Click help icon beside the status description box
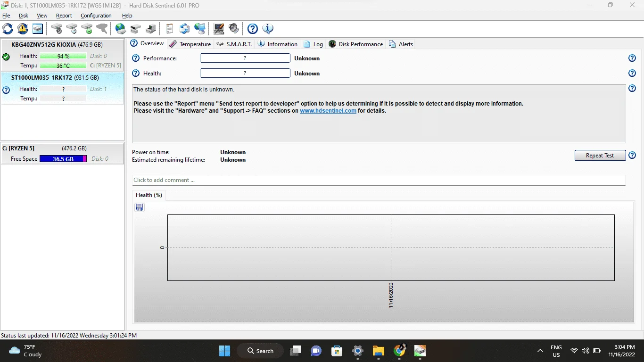Image resolution: width=644 pixels, height=362 pixels. point(633,89)
